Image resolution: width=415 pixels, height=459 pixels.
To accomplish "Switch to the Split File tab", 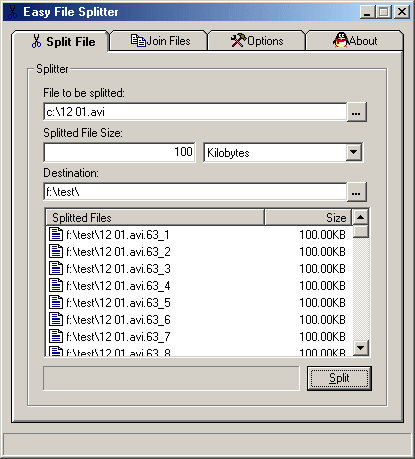I will point(60,42).
